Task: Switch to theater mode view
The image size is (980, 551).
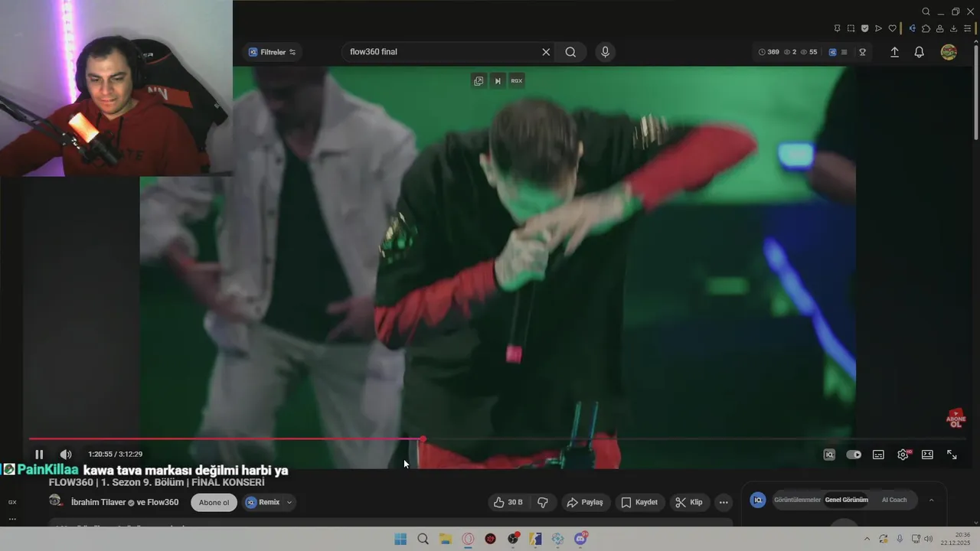Action: 927,455
